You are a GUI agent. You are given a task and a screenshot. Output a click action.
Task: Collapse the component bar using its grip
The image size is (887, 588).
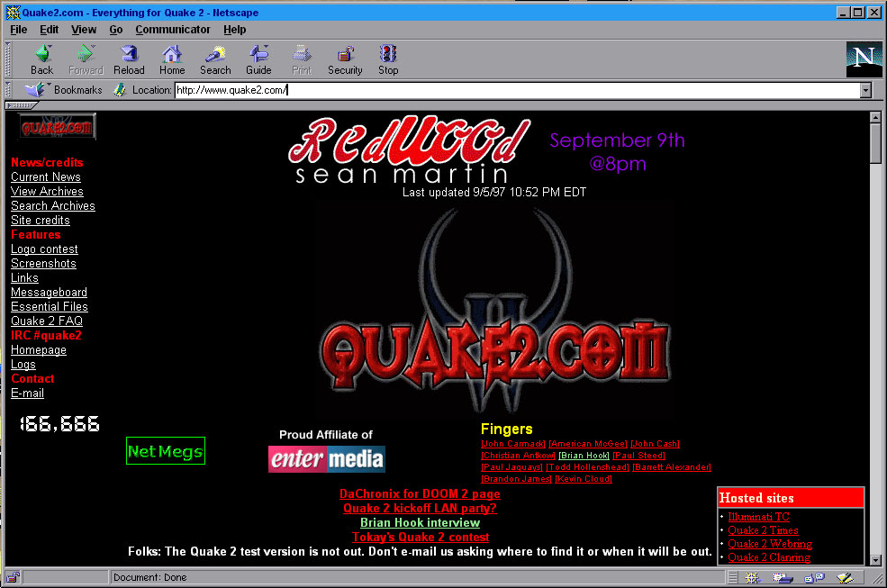[x=733, y=578]
